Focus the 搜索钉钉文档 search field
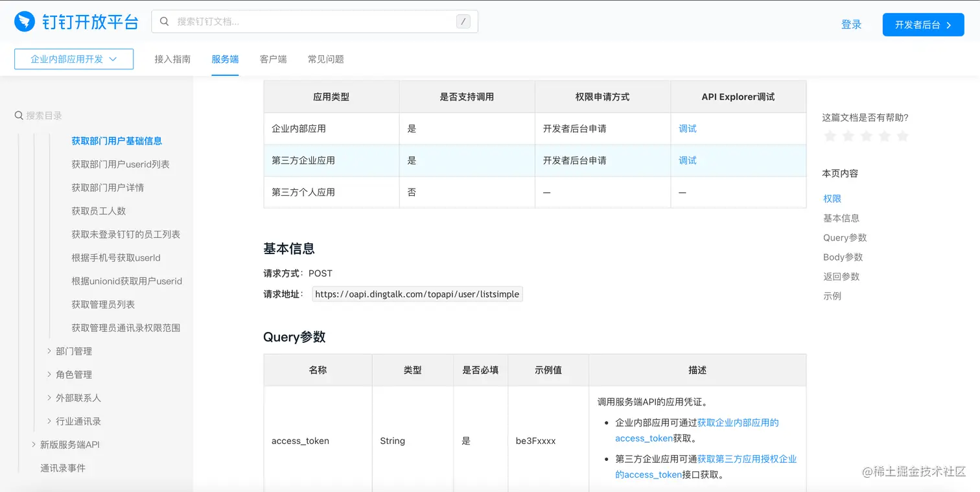This screenshot has height=492, width=980. point(314,21)
